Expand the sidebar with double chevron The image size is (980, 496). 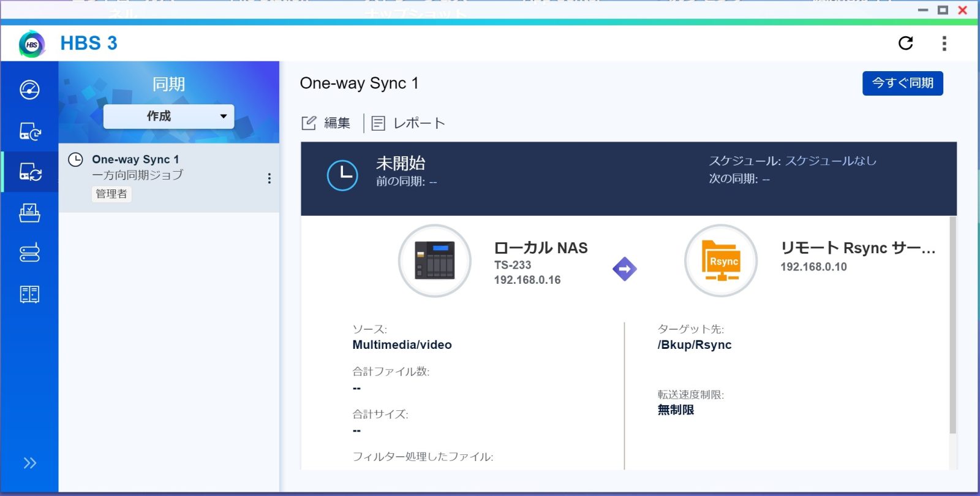click(29, 463)
